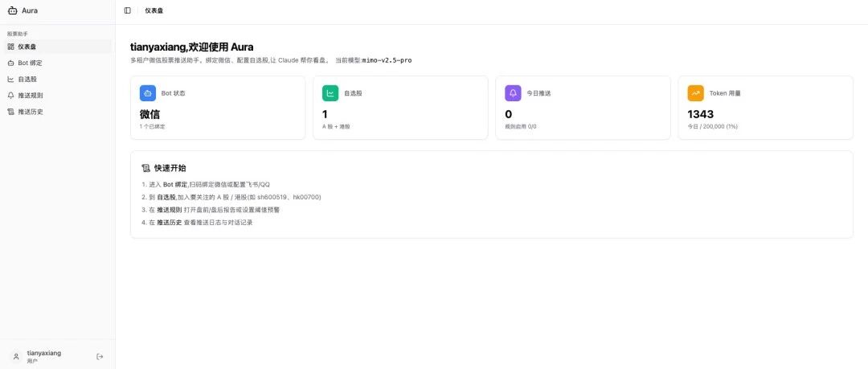Screen dimensions: 868x369
Task: Go to 自选股 sidebar item
Action: 58,80
